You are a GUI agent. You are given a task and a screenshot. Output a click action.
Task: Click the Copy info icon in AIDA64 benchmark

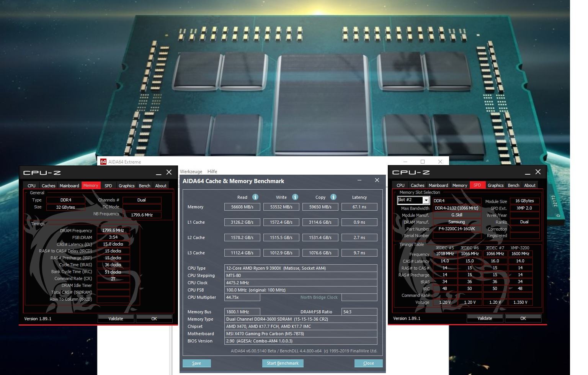pos(333,197)
